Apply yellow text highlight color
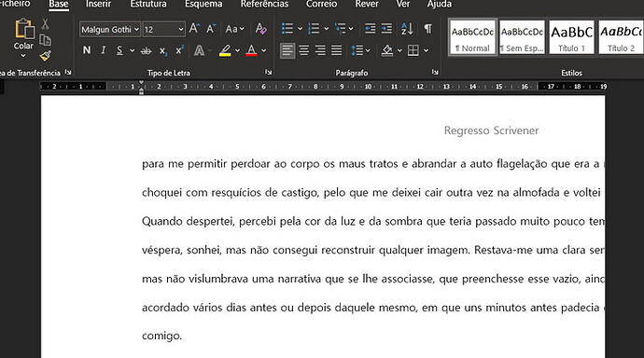This screenshot has width=644, height=358. (x=225, y=51)
